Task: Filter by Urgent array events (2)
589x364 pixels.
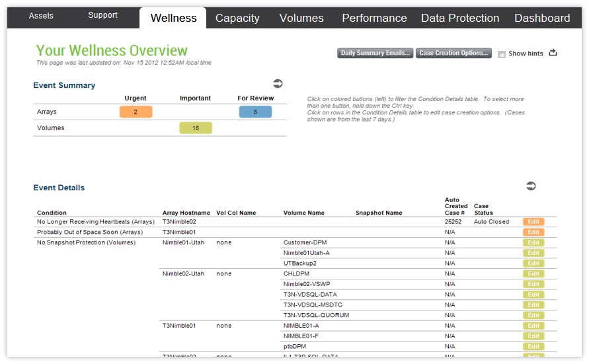Action: [136, 112]
